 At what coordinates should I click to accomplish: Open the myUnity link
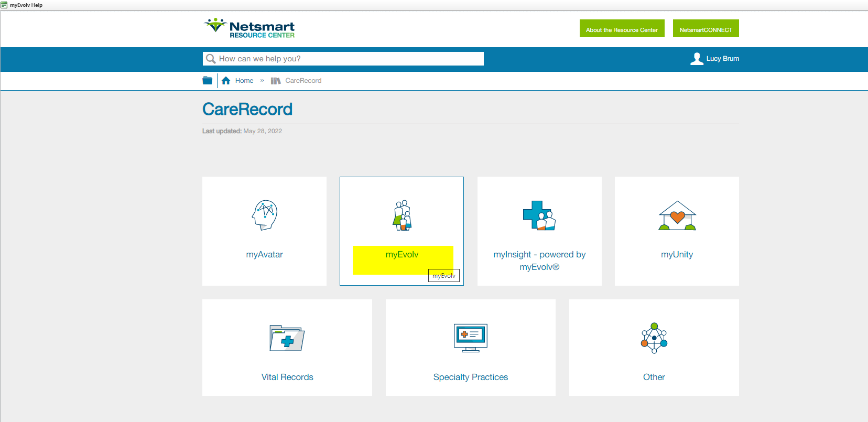[677, 254]
